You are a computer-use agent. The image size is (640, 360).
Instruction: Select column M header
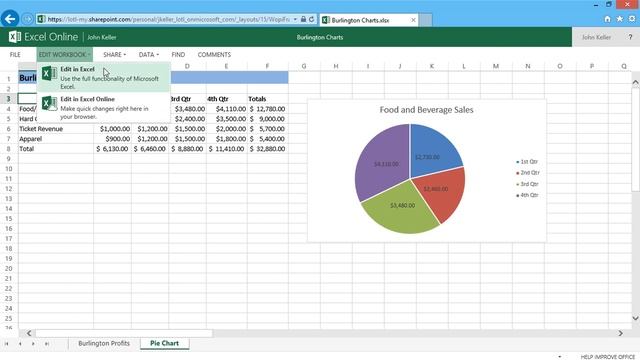(x=496, y=66)
